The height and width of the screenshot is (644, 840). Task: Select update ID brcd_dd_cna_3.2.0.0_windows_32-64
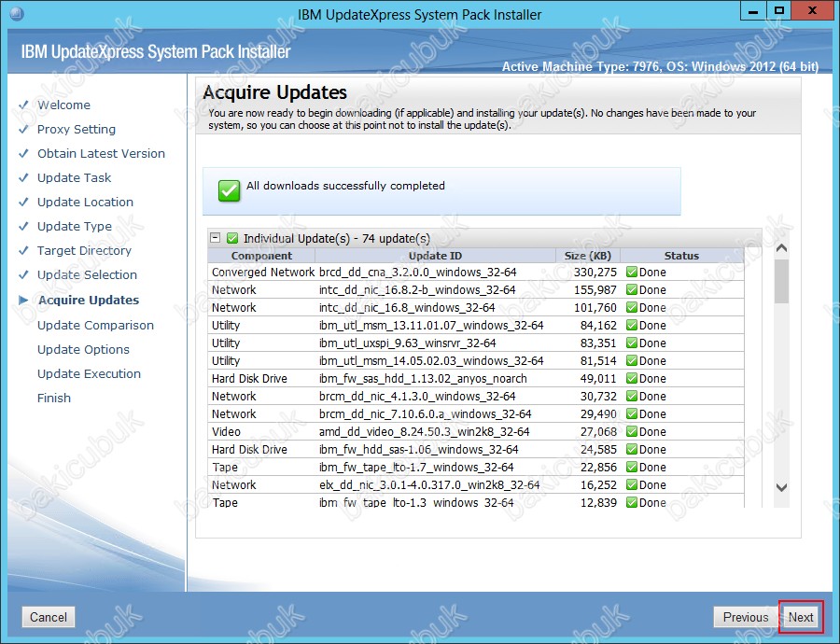tap(418, 273)
